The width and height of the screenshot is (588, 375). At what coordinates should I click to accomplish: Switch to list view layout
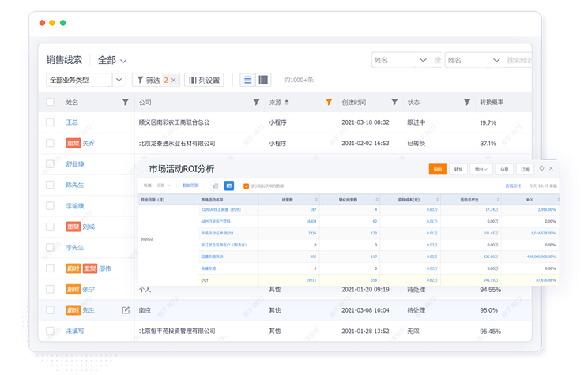tap(248, 80)
